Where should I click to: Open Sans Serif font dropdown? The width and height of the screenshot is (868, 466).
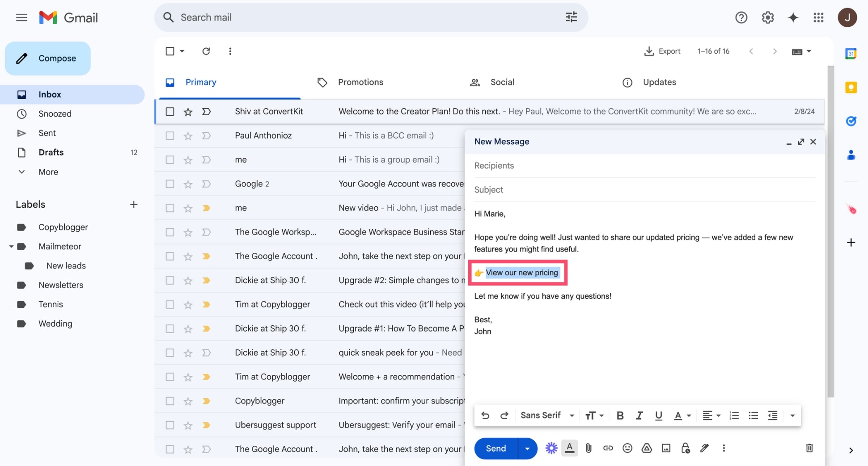coord(547,416)
